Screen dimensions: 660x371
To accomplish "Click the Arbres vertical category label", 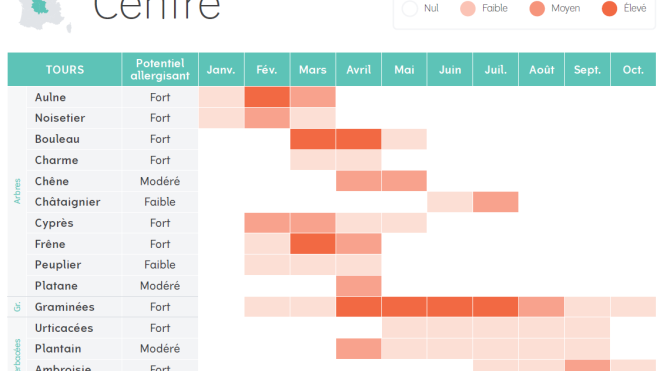I will (17, 191).
